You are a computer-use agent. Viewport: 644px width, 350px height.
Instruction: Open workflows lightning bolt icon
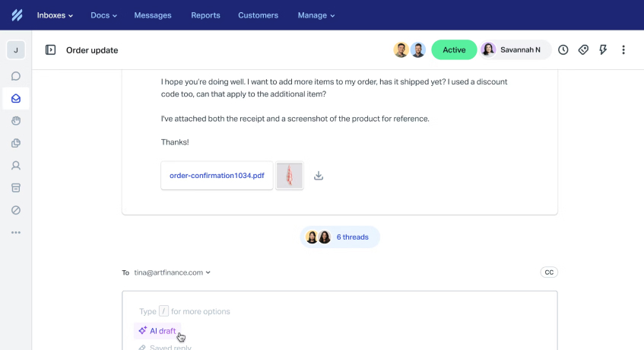pyautogui.click(x=603, y=50)
